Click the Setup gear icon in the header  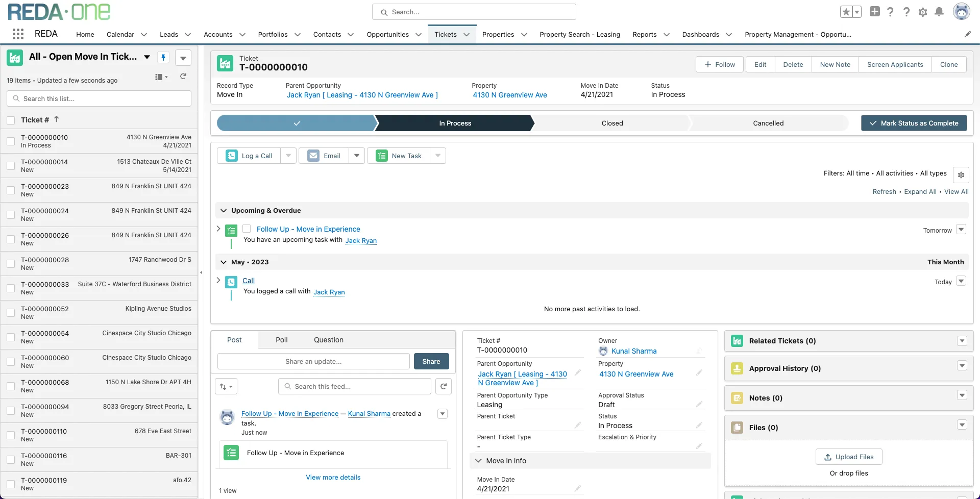tap(922, 12)
